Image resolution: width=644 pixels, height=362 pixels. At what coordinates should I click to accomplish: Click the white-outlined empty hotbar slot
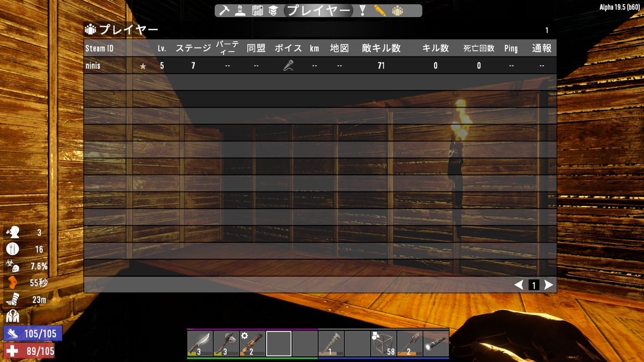pyautogui.click(x=279, y=344)
